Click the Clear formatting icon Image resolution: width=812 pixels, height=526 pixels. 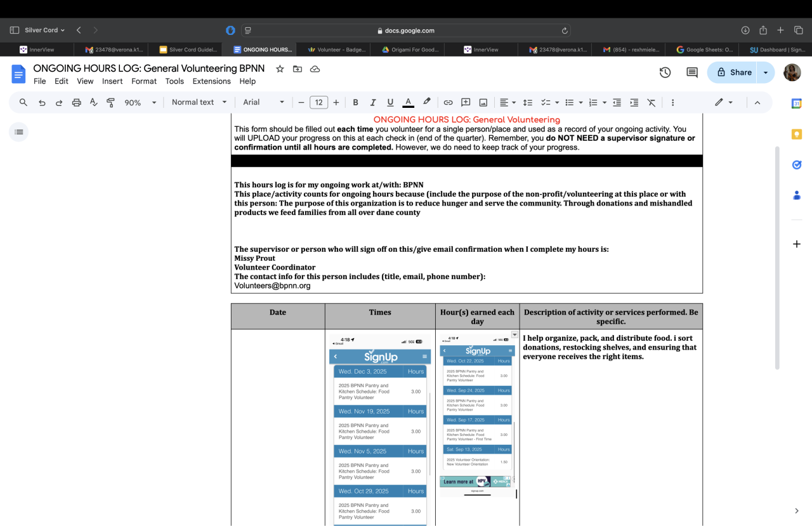[x=651, y=102]
